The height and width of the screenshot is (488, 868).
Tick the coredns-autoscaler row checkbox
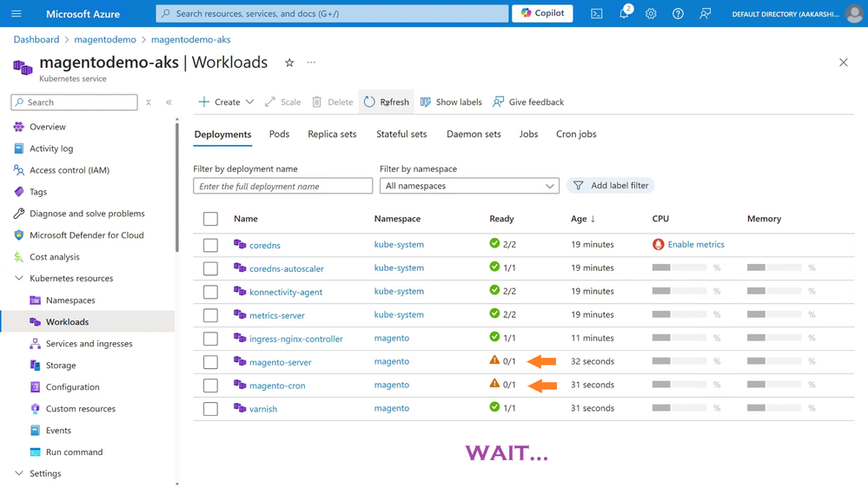point(210,268)
